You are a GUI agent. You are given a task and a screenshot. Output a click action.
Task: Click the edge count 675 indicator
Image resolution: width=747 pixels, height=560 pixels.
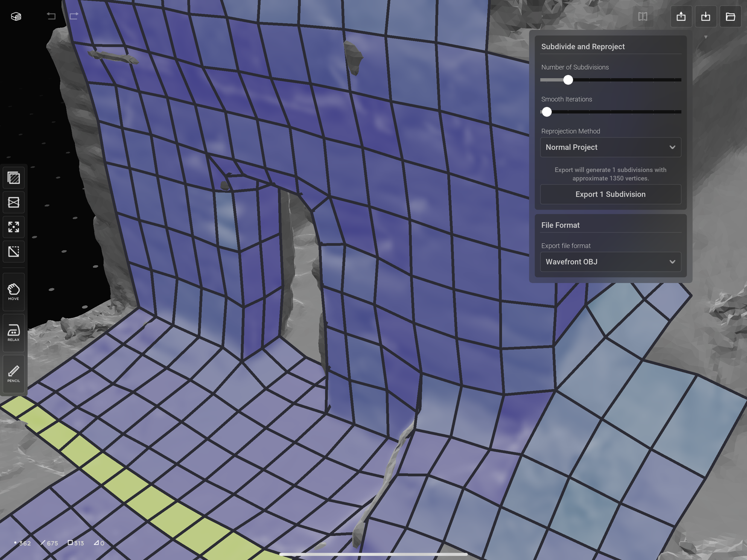(x=49, y=543)
